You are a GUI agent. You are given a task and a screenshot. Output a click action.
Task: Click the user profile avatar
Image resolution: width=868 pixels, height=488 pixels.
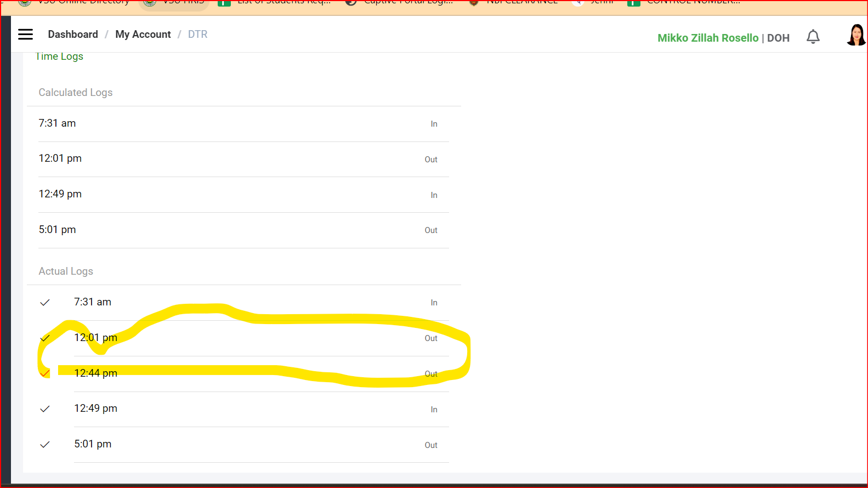(x=855, y=35)
